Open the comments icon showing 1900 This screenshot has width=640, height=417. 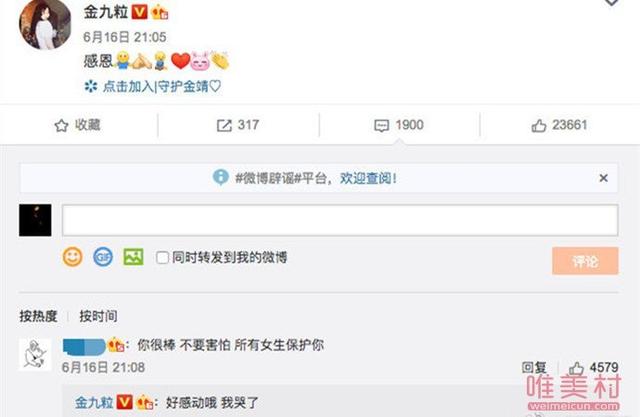pyautogui.click(x=382, y=125)
